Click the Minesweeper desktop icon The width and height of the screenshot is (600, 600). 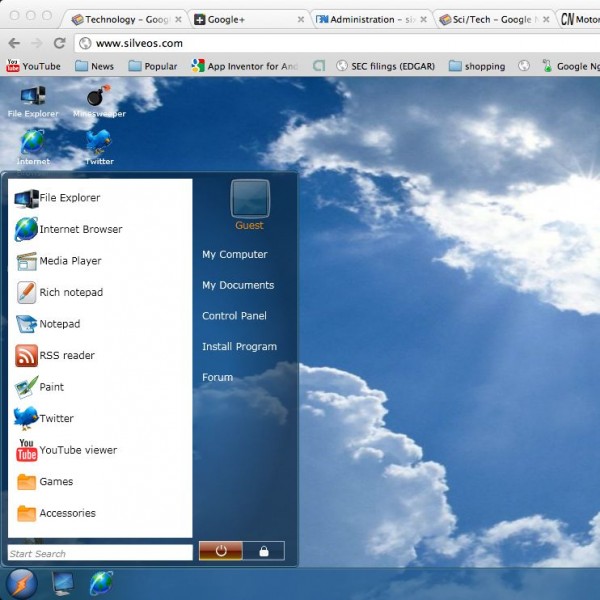coord(98,98)
